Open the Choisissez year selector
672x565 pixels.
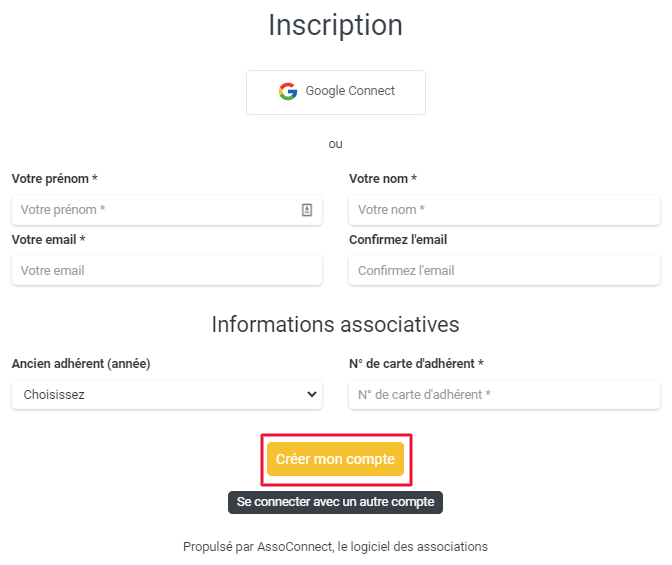[167, 394]
